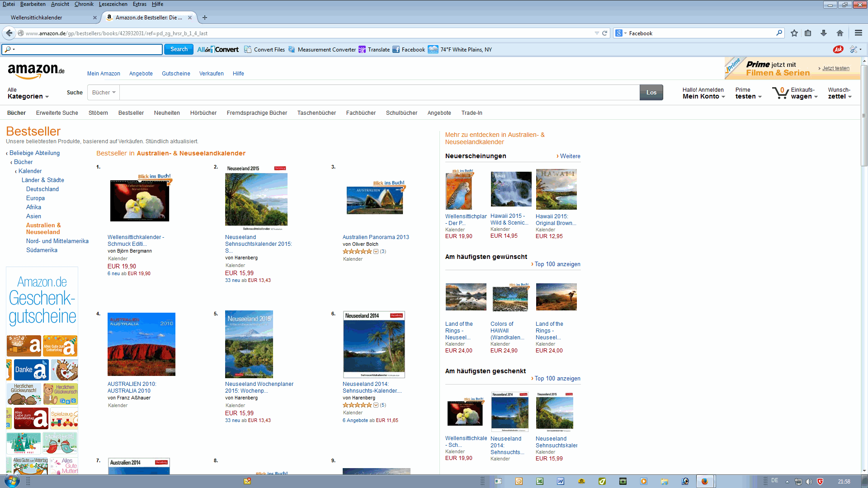Open the Measurement Converter toolbar shortcut

click(322, 50)
